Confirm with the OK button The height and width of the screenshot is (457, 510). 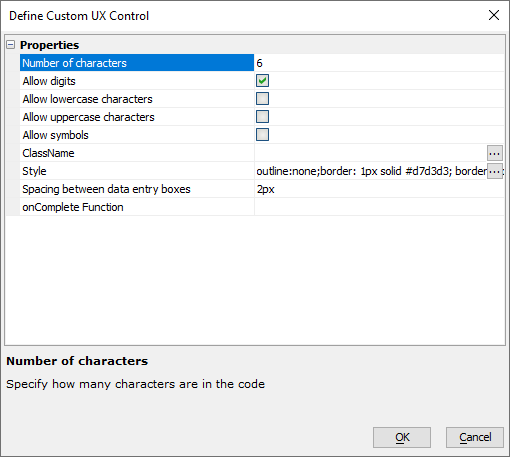tap(402, 437)
